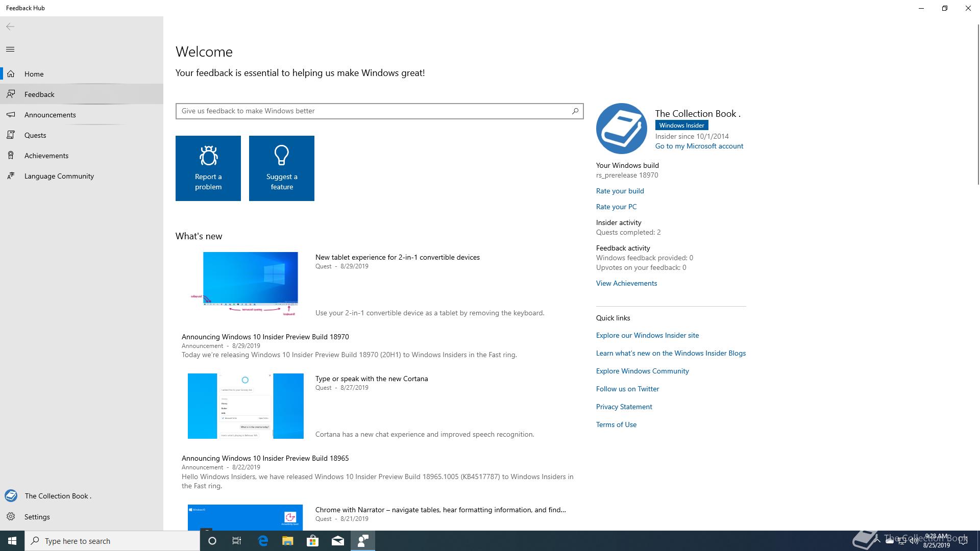Open Chrome with Narrator quest title

point(440,510)
